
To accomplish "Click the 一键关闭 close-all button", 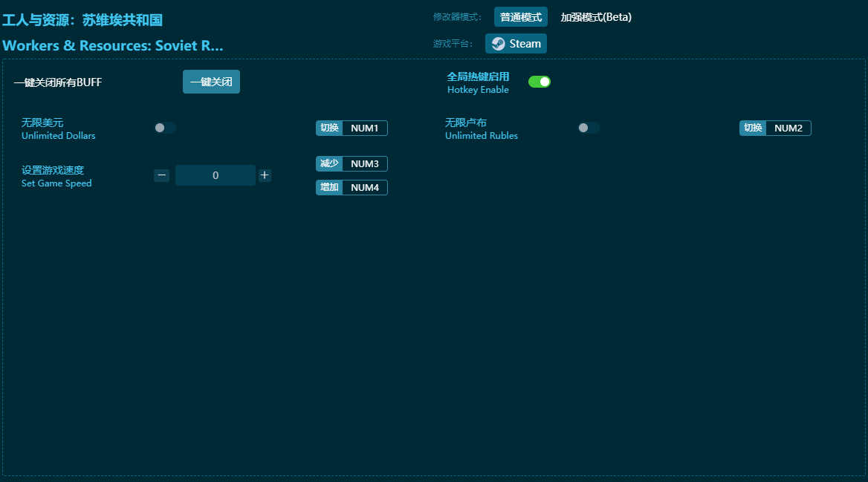I will [x=211, y=82].
